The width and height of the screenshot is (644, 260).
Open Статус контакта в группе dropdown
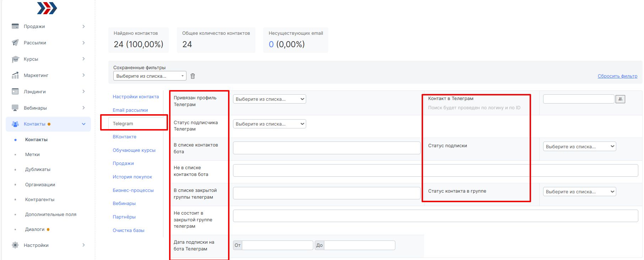[579, 192]
